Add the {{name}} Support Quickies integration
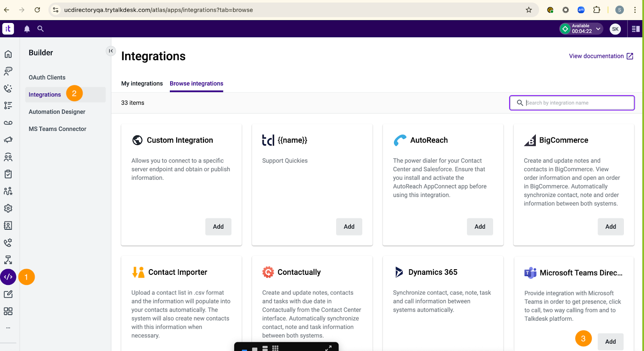Image resolution: width=644 pixels, height=351 pixels. (x=349, y=226)
